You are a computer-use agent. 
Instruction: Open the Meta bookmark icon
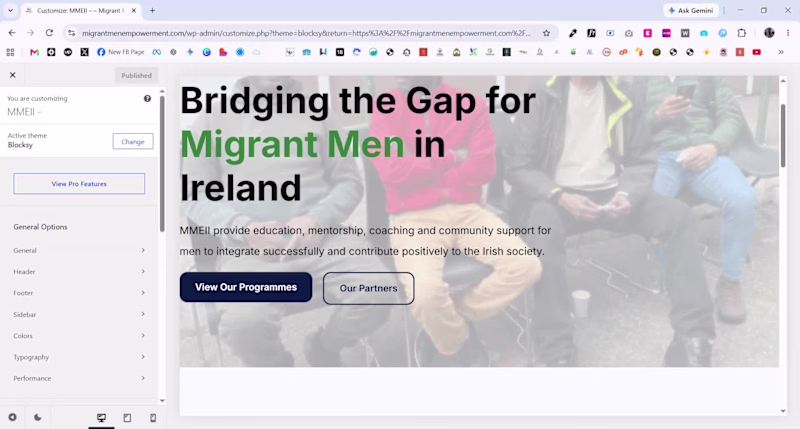pyautogui.click(x=157, y=52)
